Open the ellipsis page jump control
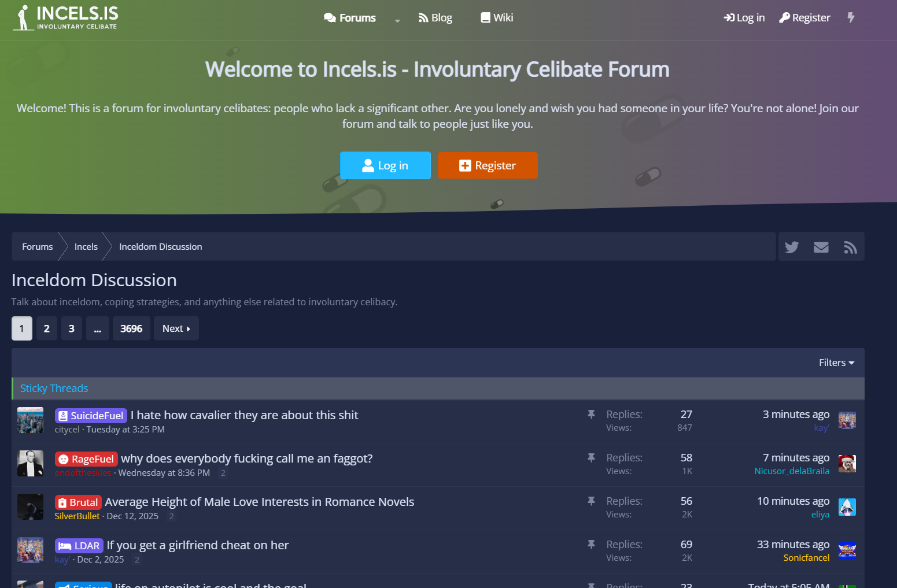Screen dimensions: 897x588 click(x=98, y=328)
